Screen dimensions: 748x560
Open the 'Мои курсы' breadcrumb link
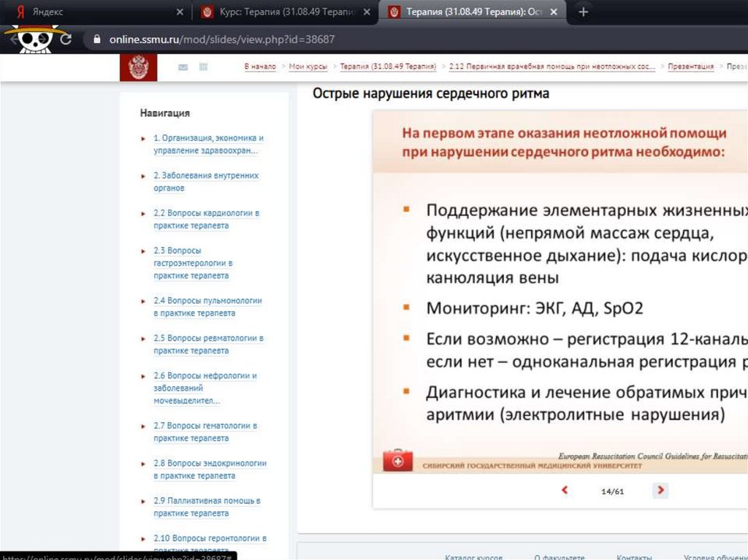click(x=308, y=66)
